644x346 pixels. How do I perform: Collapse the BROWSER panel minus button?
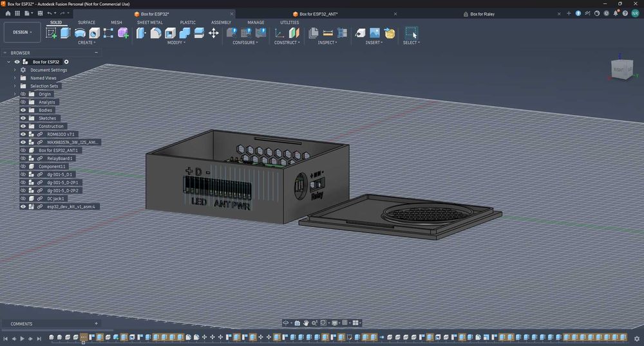(x=96, y=53)
